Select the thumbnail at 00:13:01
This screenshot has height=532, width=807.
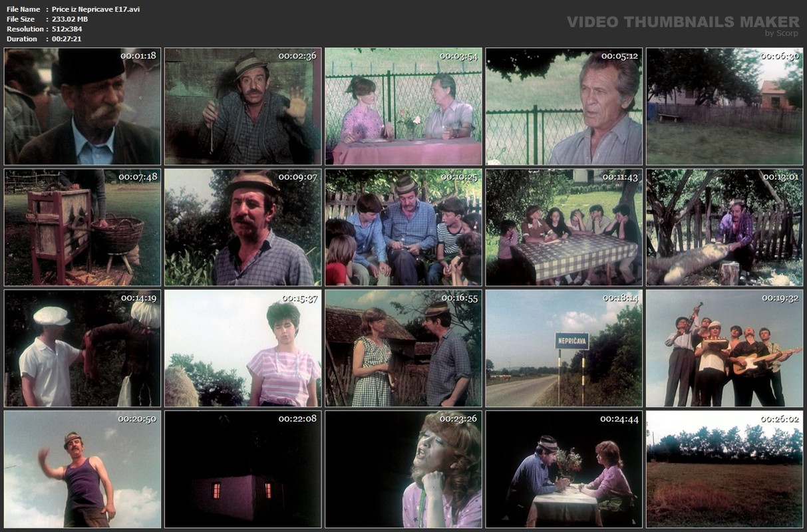click(x=725, y=227)
